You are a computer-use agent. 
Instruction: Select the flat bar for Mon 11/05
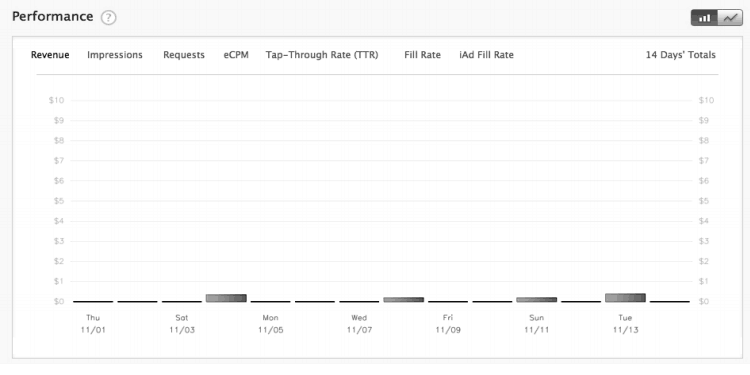[x=271, y=301]
